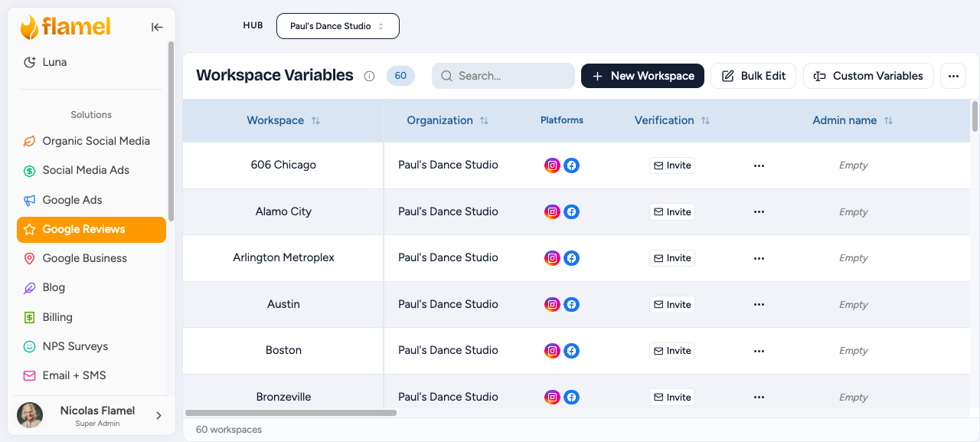
Task: Click Organization cell in Alamo City row
Action: point(448,211)
